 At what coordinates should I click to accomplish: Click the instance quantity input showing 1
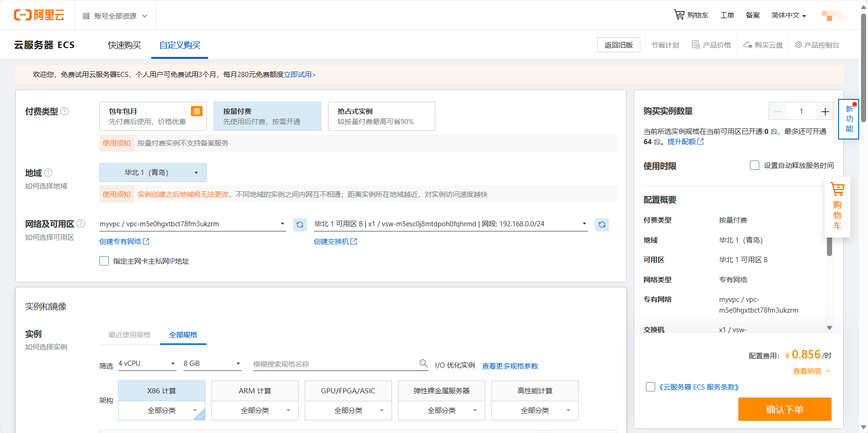pyautogui.click(x=801, y=111)
